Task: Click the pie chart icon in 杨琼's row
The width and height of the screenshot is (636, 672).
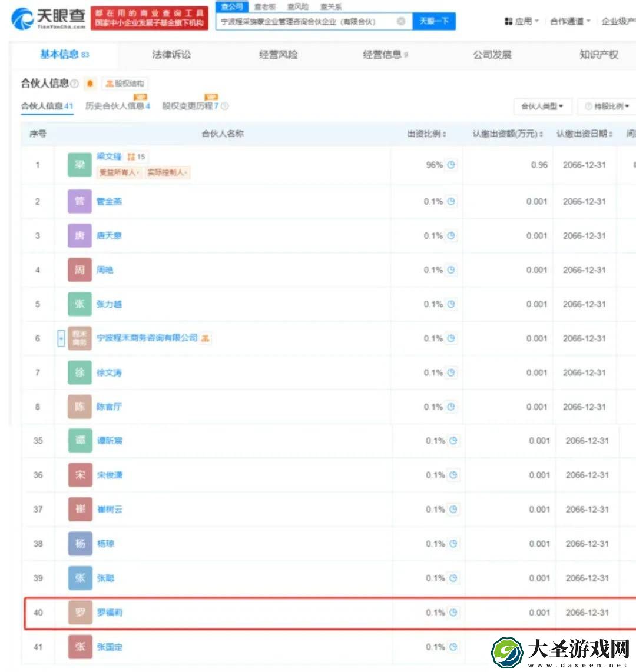Action: (x=453, y=544)
